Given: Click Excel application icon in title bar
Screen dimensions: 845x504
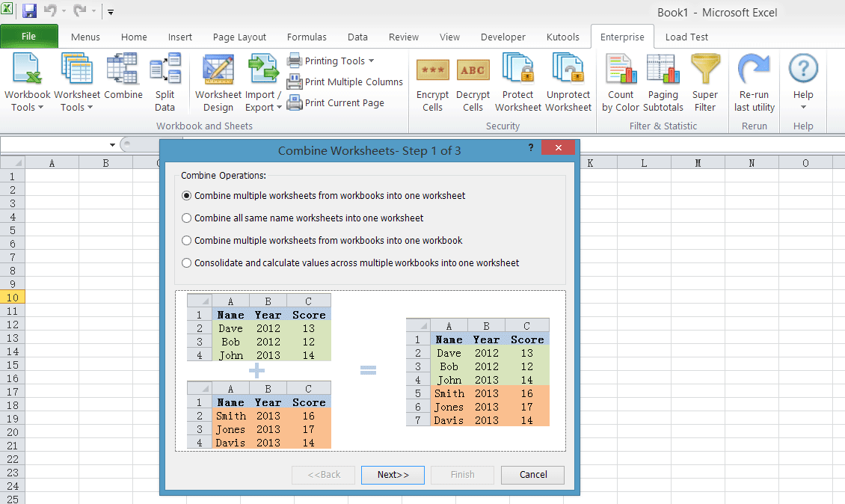Looking at the screenshot, I should click(7, 9).
